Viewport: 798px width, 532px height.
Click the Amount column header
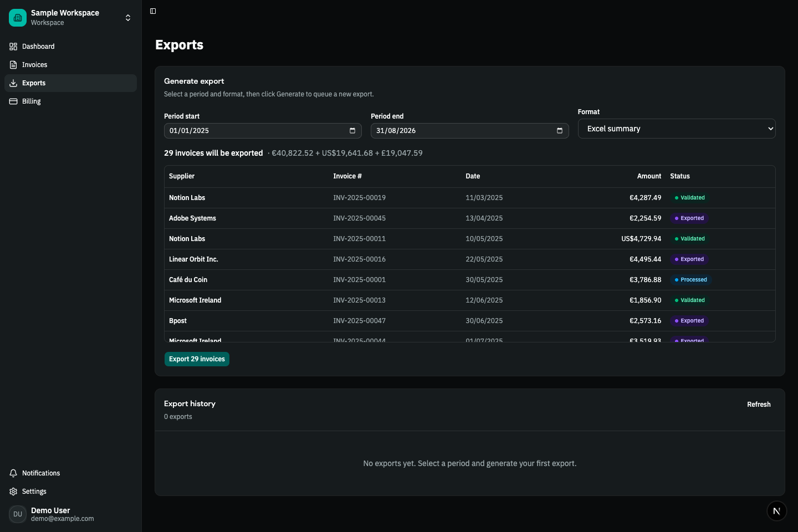tap(649, 176)
